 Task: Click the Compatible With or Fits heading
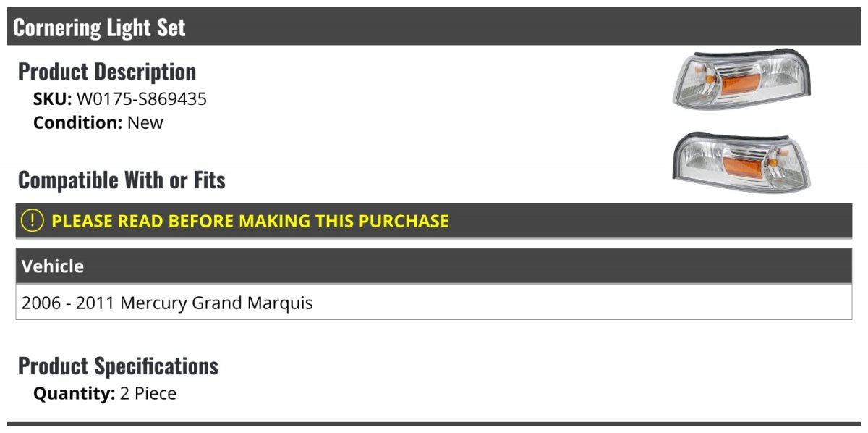pyautogui.click(x=122, y=180)
